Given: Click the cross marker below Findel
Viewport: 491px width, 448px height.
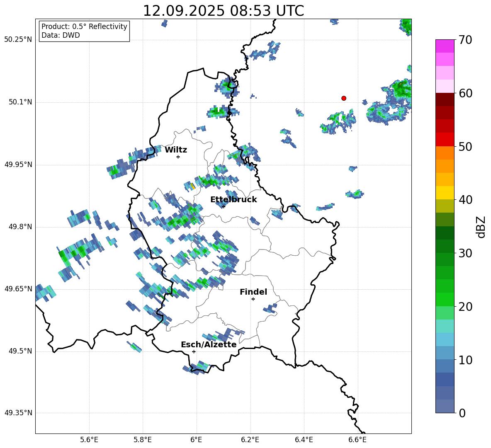Looking at the screenshot, I should [x=253, y=299].
